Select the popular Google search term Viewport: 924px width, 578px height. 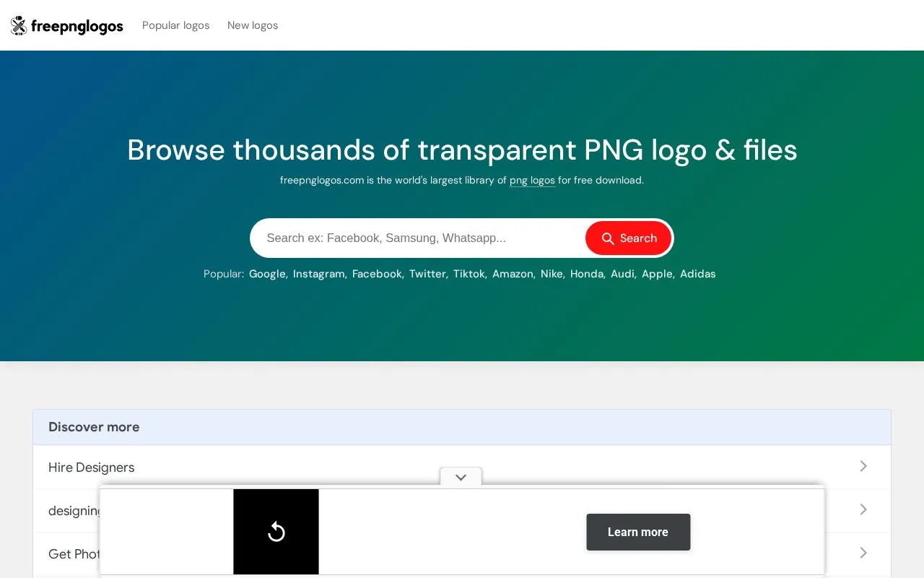269,274
